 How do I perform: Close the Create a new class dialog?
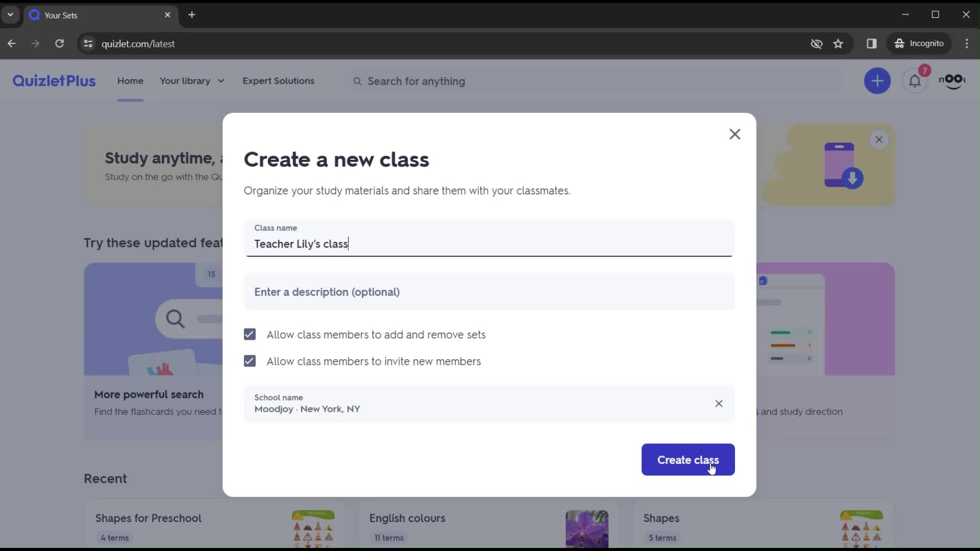735,134
